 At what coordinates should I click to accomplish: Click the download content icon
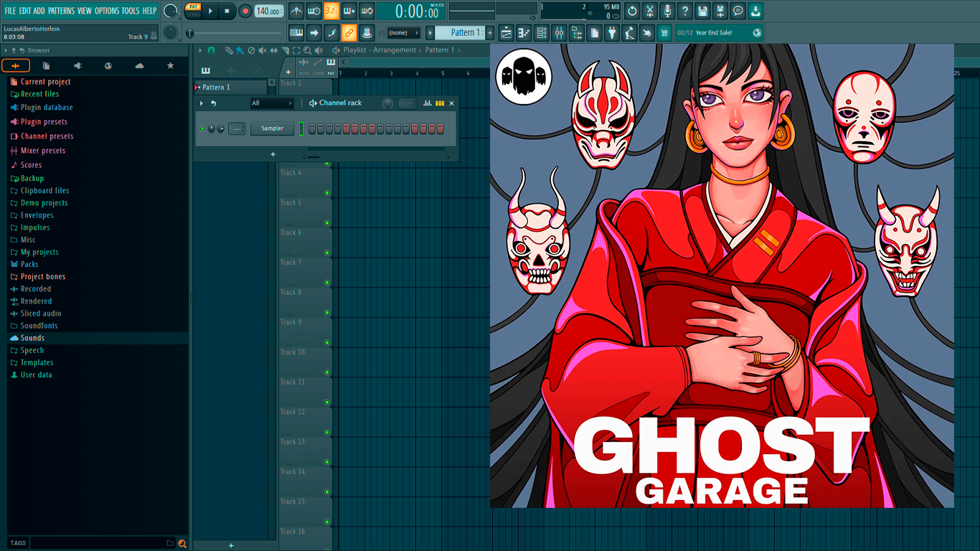(755, 11)
